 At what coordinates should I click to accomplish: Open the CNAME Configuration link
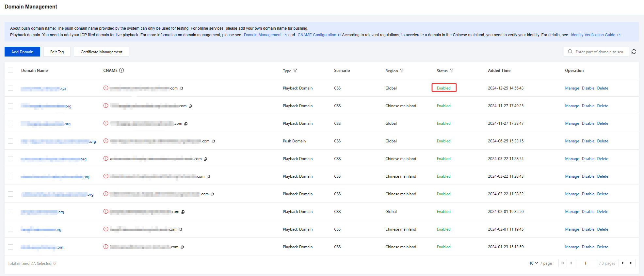pos(317,35)
